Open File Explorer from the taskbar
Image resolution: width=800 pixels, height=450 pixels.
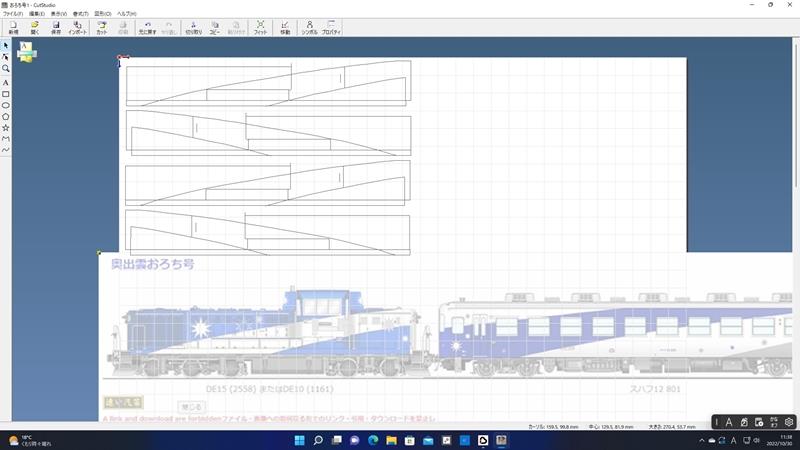pos(391,440)
